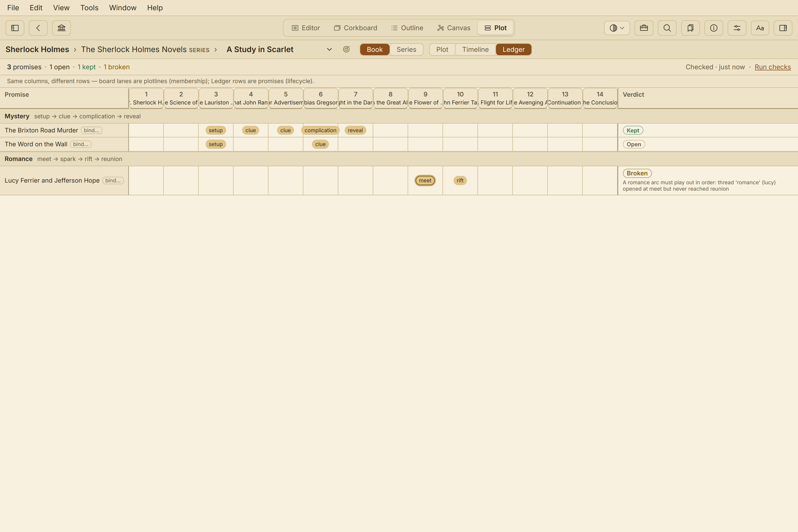Select the Ledger sub-view

(x=513, y=50)
